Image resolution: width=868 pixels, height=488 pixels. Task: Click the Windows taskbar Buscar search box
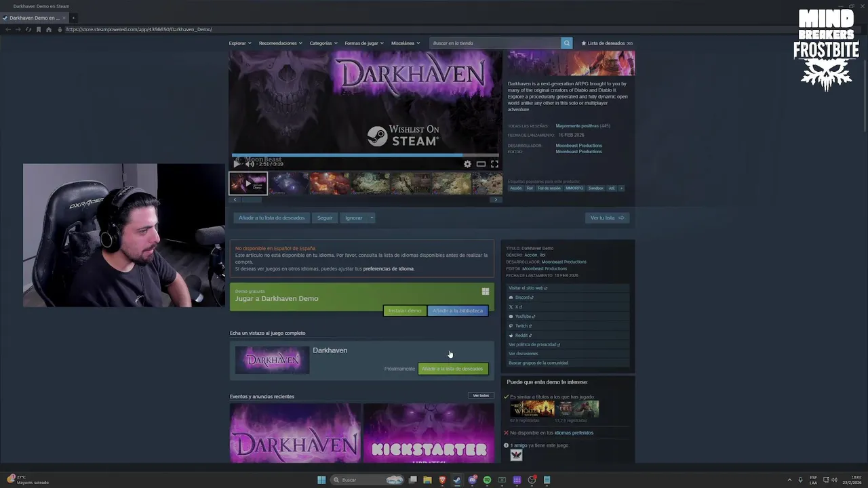366,480
